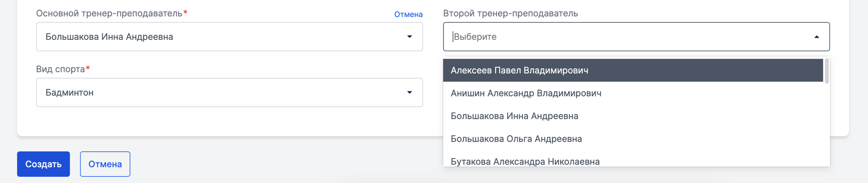868x183 pixels.
Task: Click the Второй тренер-преподаватель label
Action: [510, 13]
